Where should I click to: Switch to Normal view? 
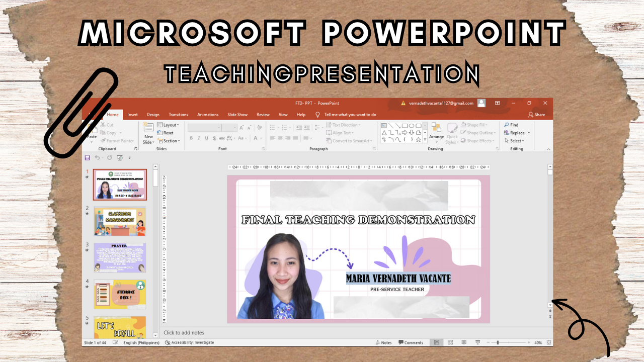437,342
